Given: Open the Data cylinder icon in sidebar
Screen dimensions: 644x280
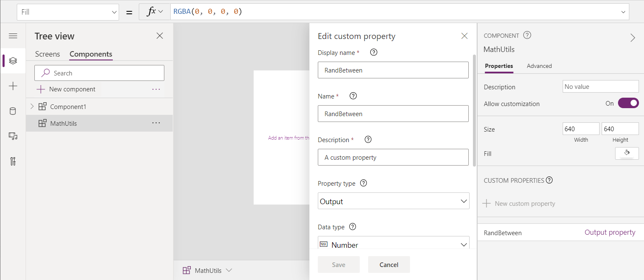Looking at the screenshot, I should coord(13,111).
